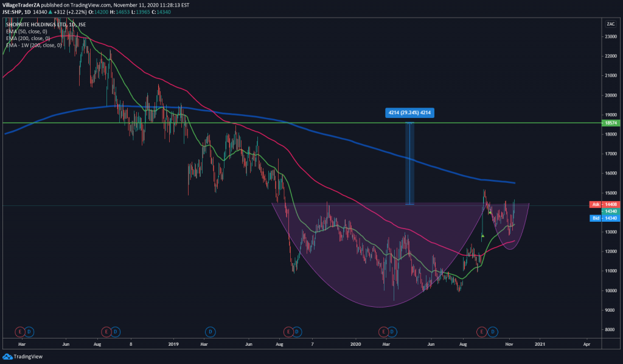
Task: Click the leftmost red earnings E marker
Action: tap(19, 331)
